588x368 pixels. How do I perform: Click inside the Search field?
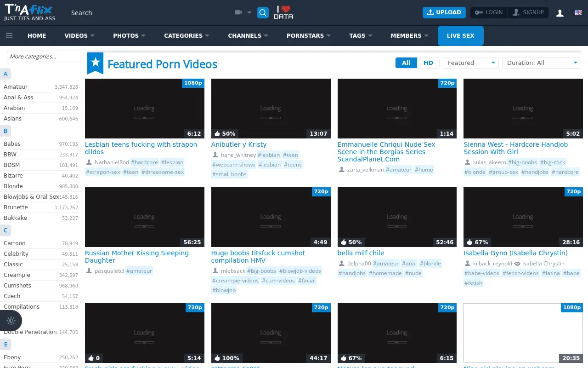point(149,13)
